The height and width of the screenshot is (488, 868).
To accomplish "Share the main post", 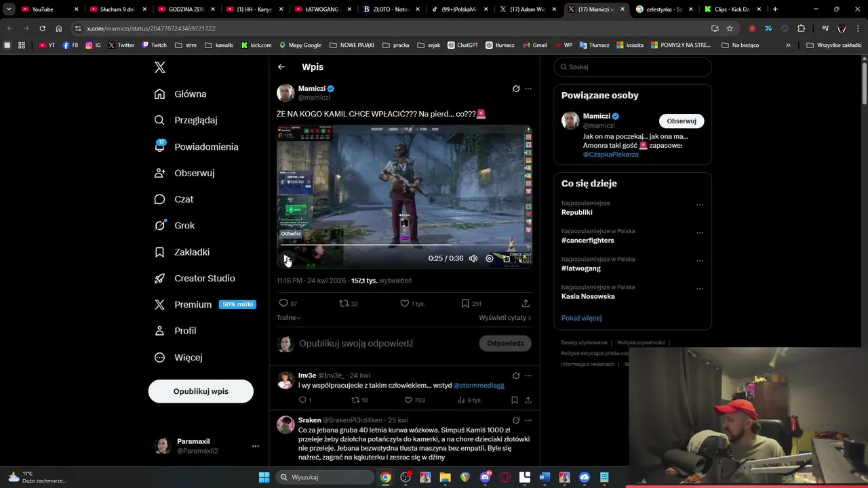I will tap(526, 304).
